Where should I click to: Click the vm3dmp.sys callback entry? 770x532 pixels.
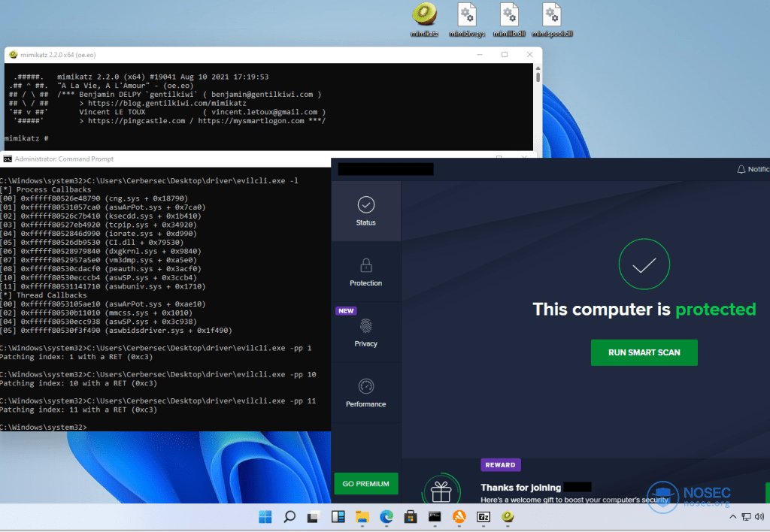99,260
